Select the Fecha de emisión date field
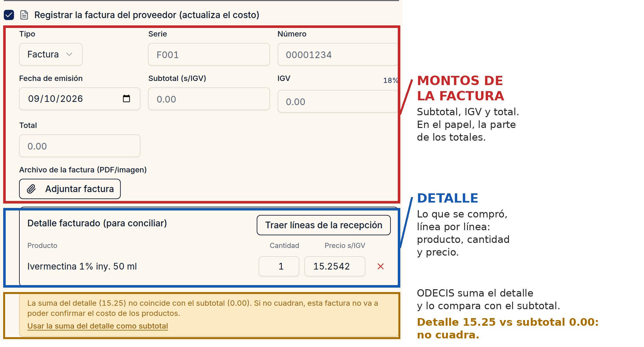This screenshot has width=644, height=347. (80, 99)
